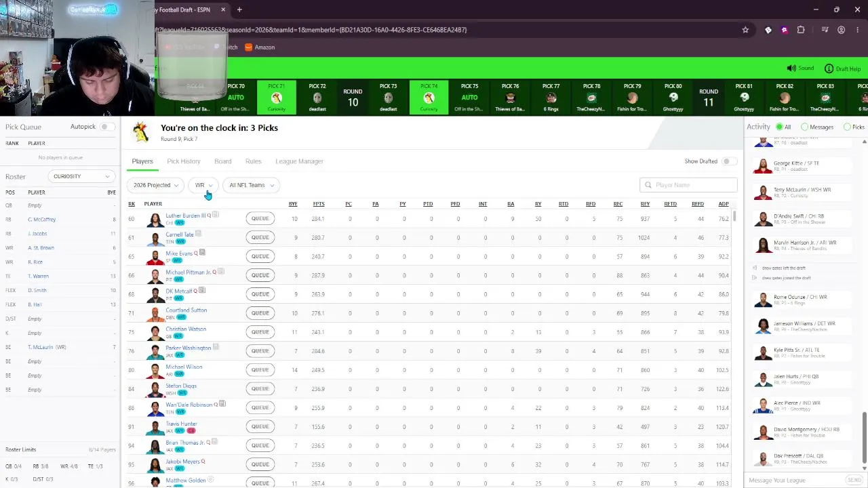Queue Courtland Sutton

(260, 312)
